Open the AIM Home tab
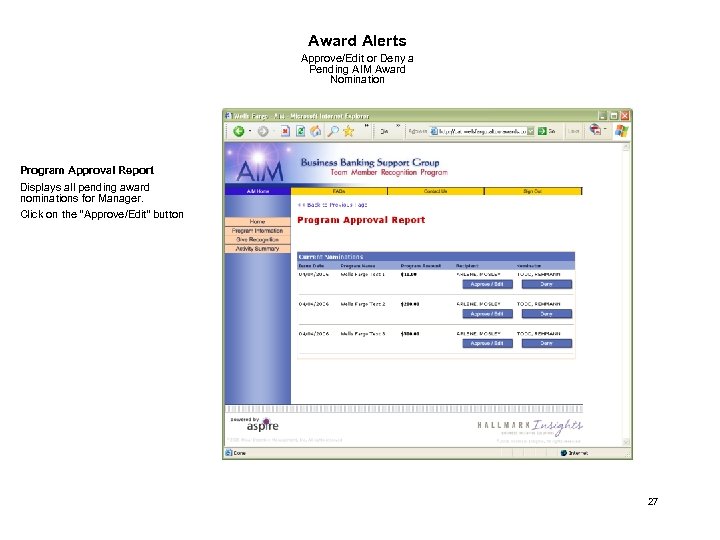This screenshot has height=540, width=720. click(x=258, y=191)
